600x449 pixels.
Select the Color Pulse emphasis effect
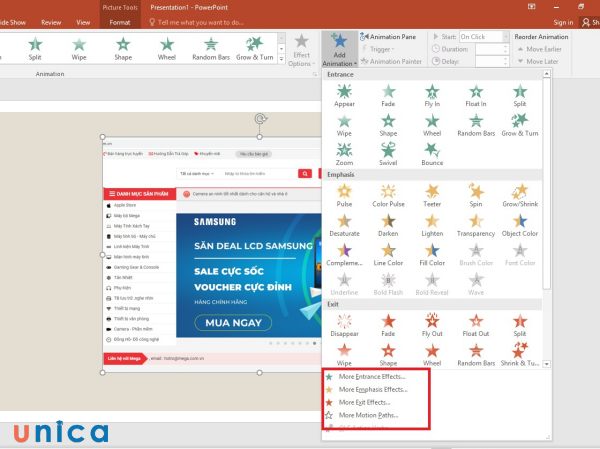pyautogui.click(x=388, y=196)
